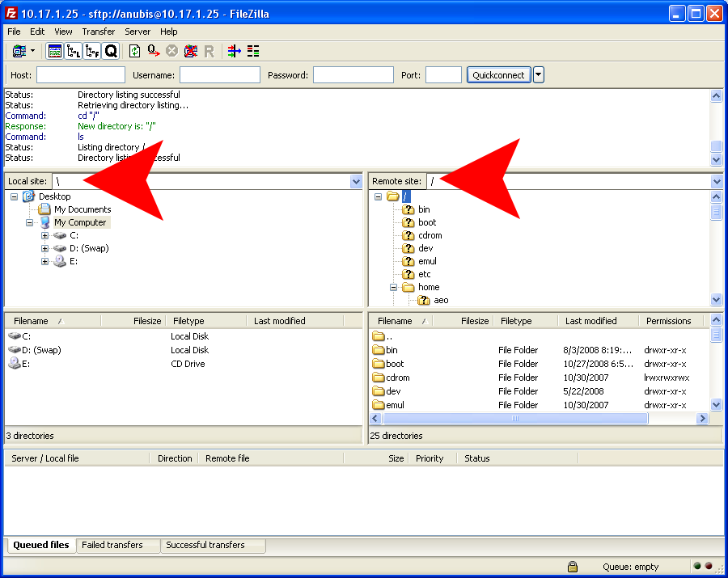The image size is (728, 578).
Task: Click the FileZilla logo in the title bar
Action: 11,14
